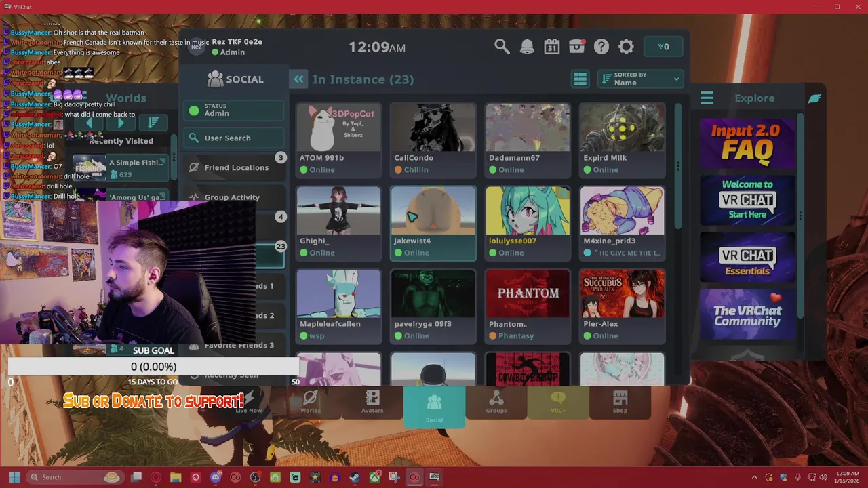This screenshot has height=488, width=868.
Task: Open File Explorer from taskbar
Action: coord(176,477)
